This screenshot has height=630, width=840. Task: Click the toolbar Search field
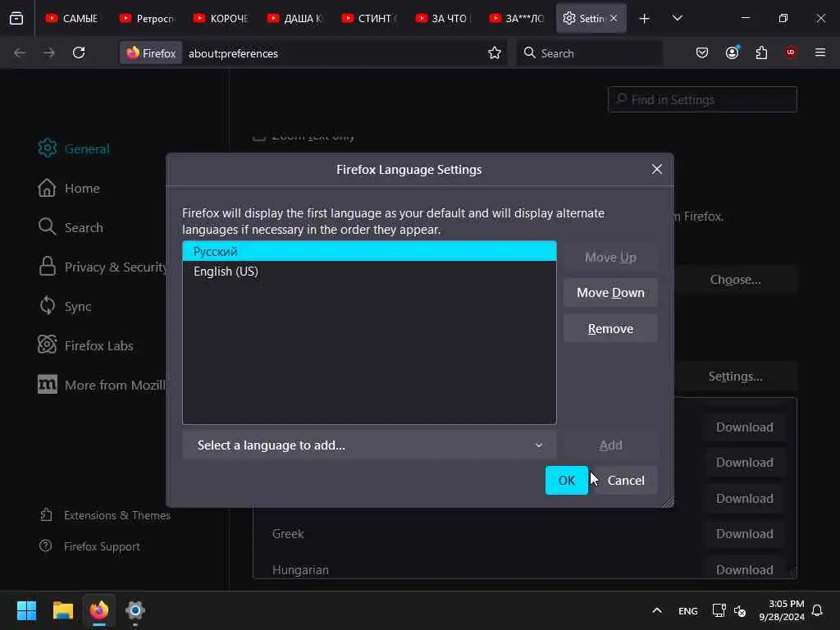tap(589, 53)
